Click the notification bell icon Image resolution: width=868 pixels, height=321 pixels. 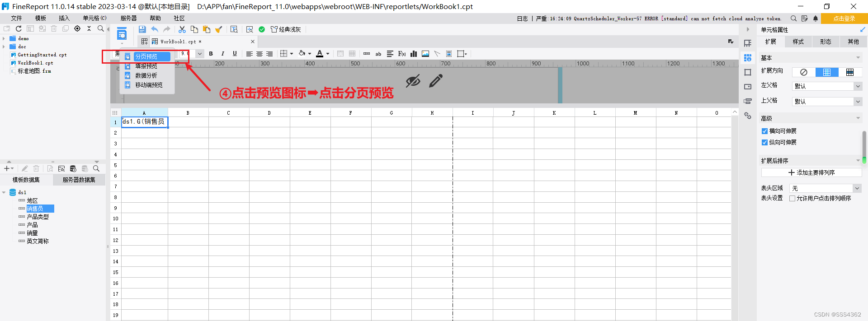[816, 19]
